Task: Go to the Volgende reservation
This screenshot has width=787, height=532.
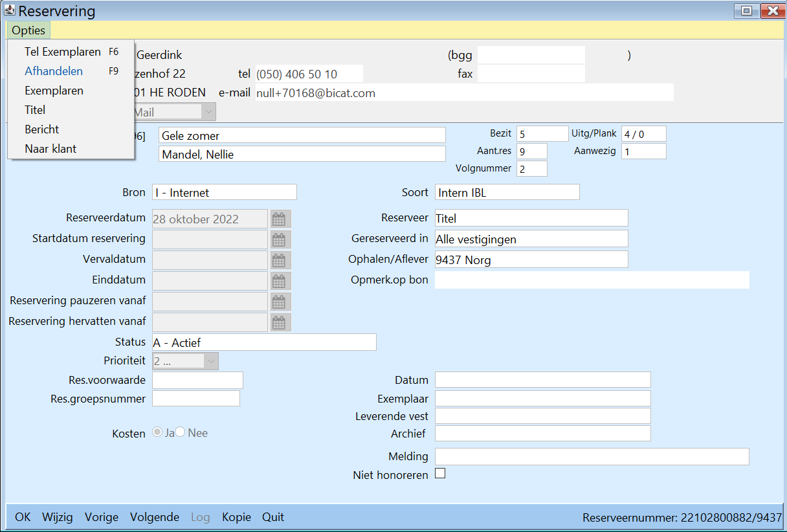Action: click(x=155, y=517)
